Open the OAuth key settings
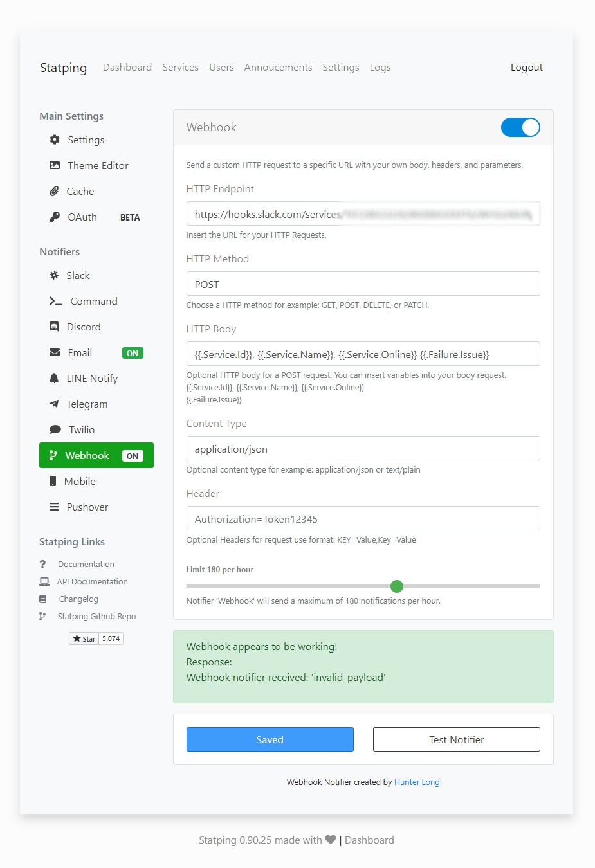The image size is (595, 868). click(x=55, y=217)
